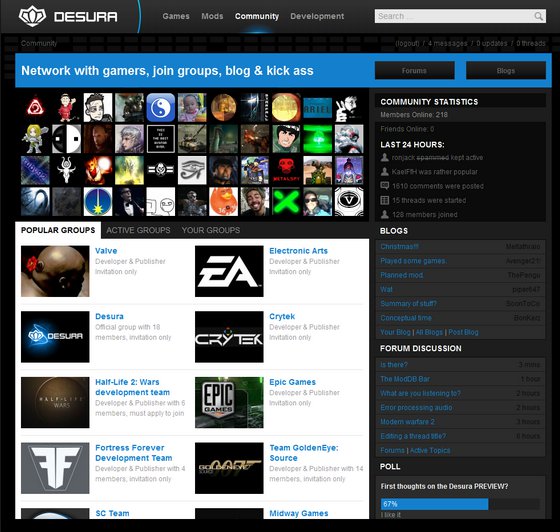Open the Community menu
The width and height of the screenshot is (560, 532).
tap(257, 16)
